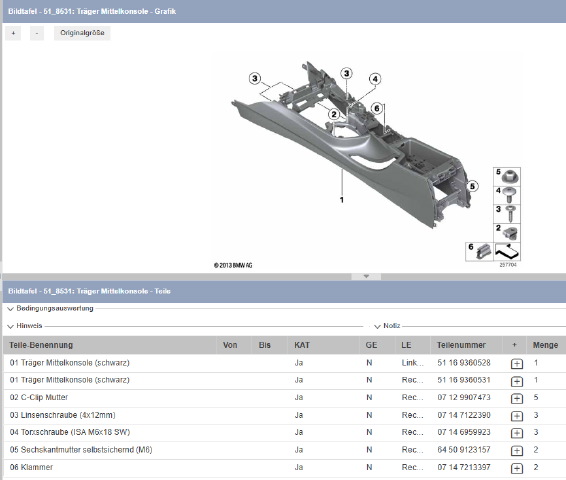Viewport: 566px width, 480px height.
Task: Click part number 07 14 7213397
Action: pos(464,467)
